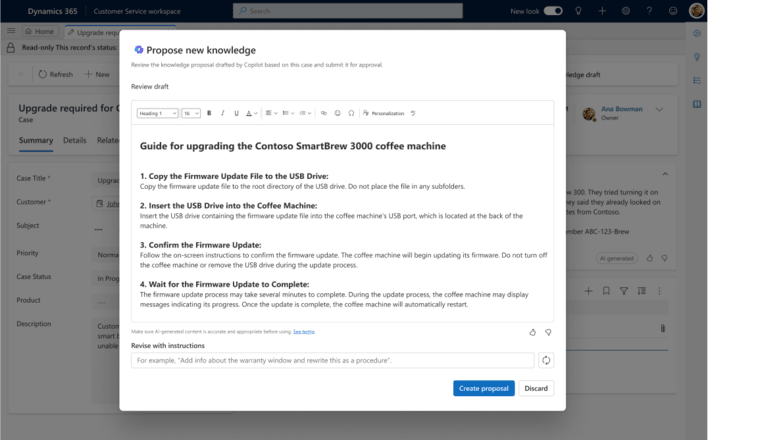Click New in the case command bar
Image resolution: width=758 pixels, height=440 pixels.
coord(97,74)
